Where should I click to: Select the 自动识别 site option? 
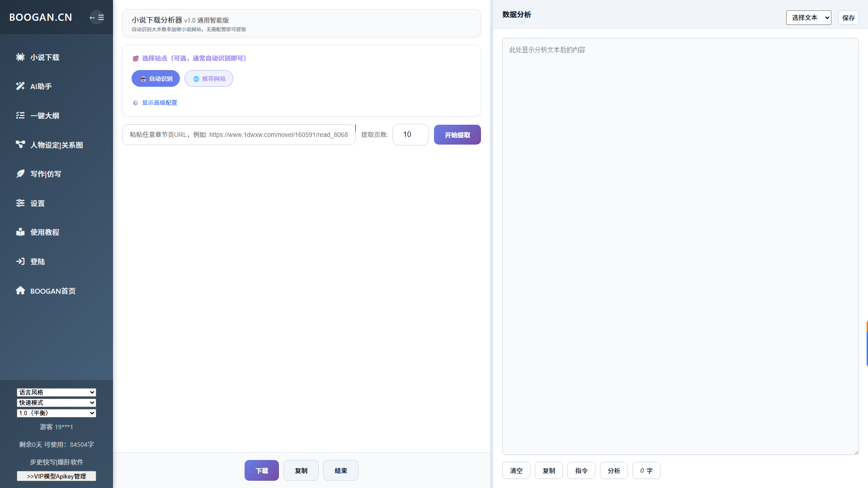[156, 79]
